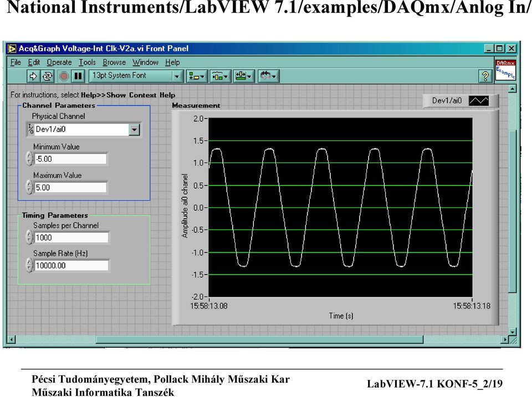Open the Window menu
This screenshot has height=397, width=532.
click(x=146, y=63)
